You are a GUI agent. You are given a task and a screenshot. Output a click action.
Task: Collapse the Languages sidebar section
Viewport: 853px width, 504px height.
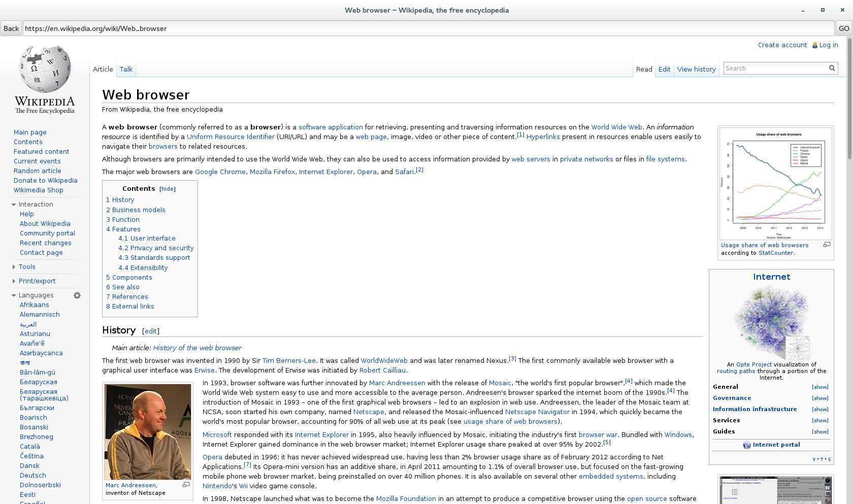14,295
